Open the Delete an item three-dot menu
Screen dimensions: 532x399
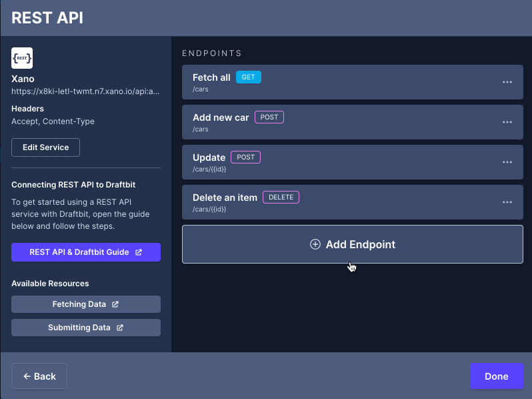[507, 202]
